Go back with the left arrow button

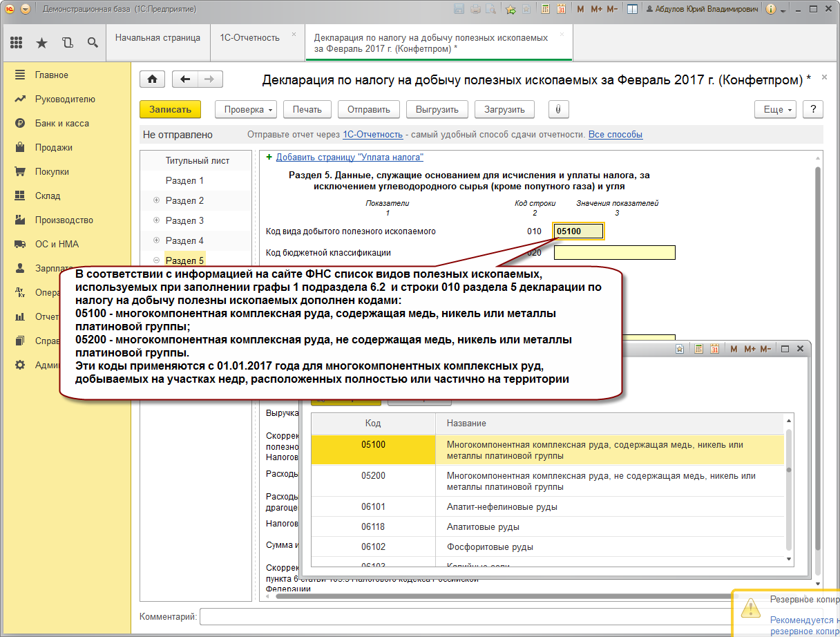pyautogui.click(x=184, y=79)
